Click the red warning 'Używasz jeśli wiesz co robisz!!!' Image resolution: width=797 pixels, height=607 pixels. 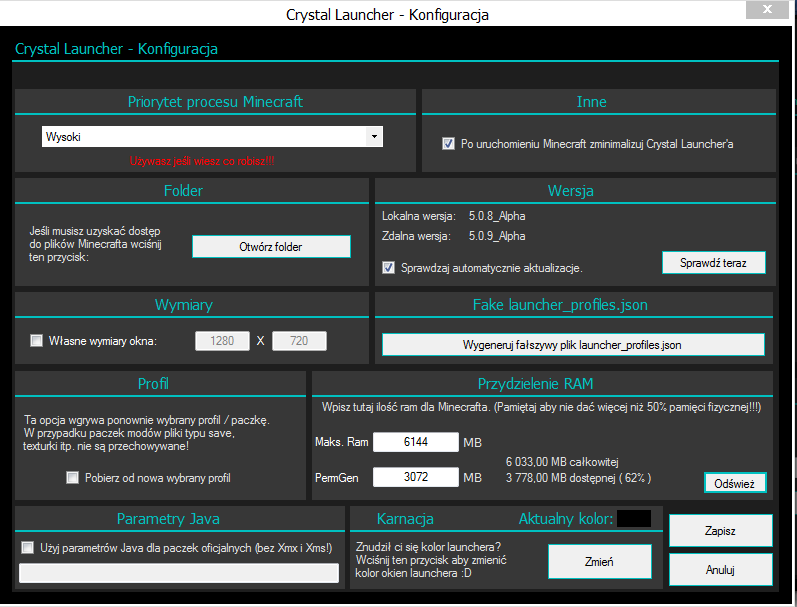[x=202, y=161]
